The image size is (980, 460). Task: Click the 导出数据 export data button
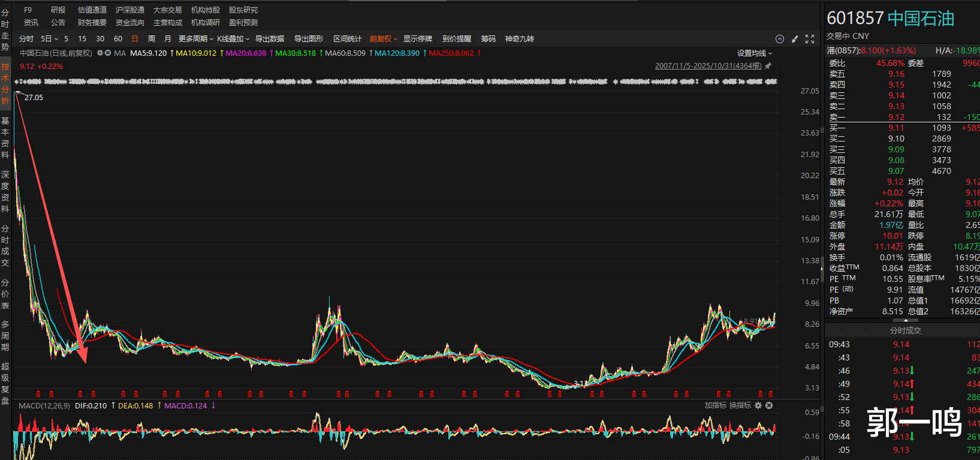(270, 39)
